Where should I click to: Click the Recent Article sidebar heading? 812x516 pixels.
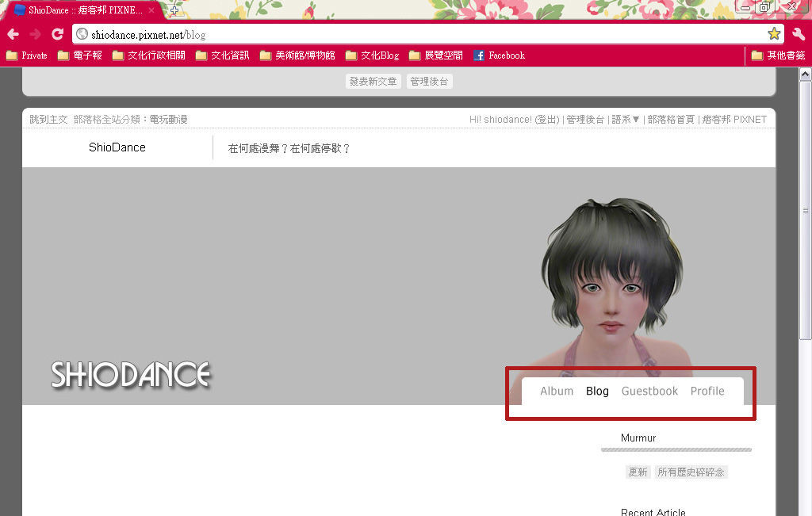click(x=653, y=512)
